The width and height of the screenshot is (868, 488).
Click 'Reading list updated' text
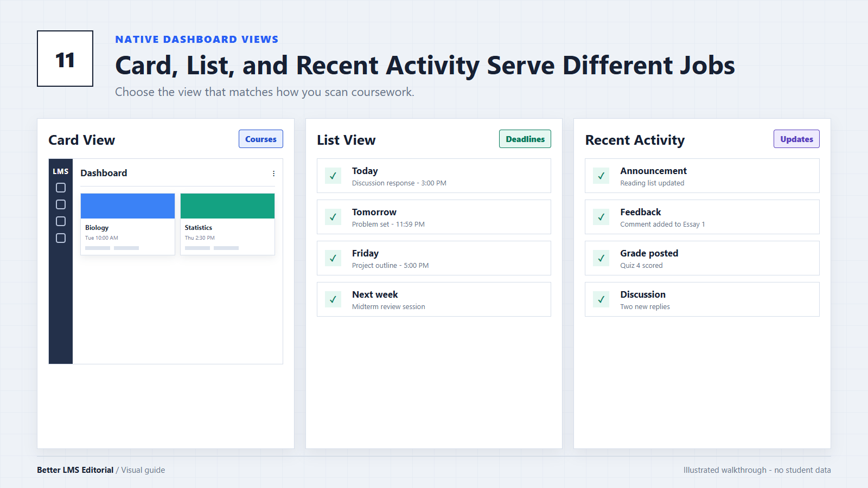[x=652, y=183]
